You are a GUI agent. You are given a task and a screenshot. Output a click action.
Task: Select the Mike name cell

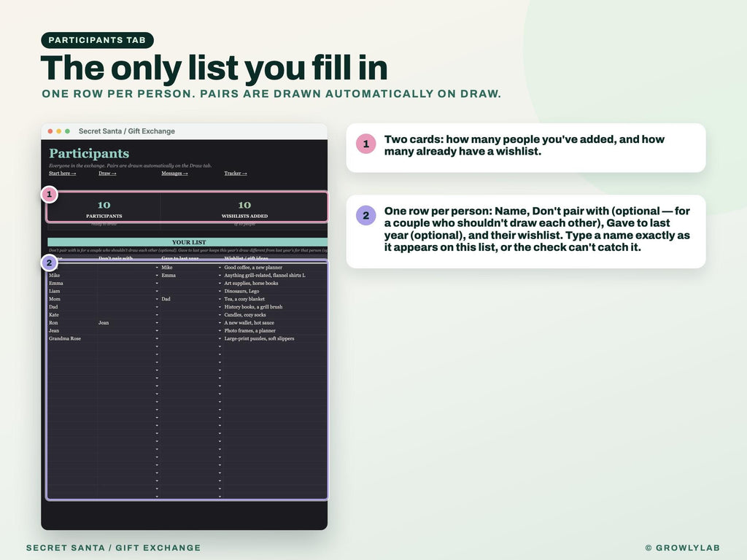[x=72, y=275]
